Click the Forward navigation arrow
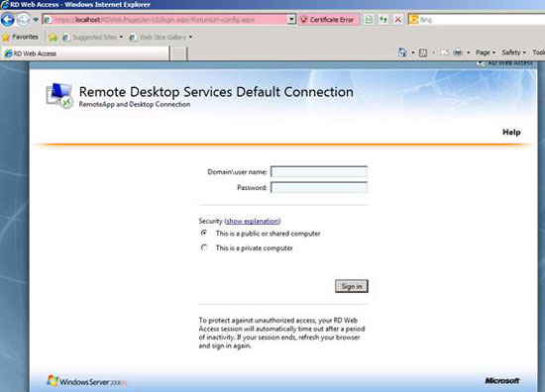The height and width of the screenshot is (392, 545). pyautogui.click(x=24, y=20)
